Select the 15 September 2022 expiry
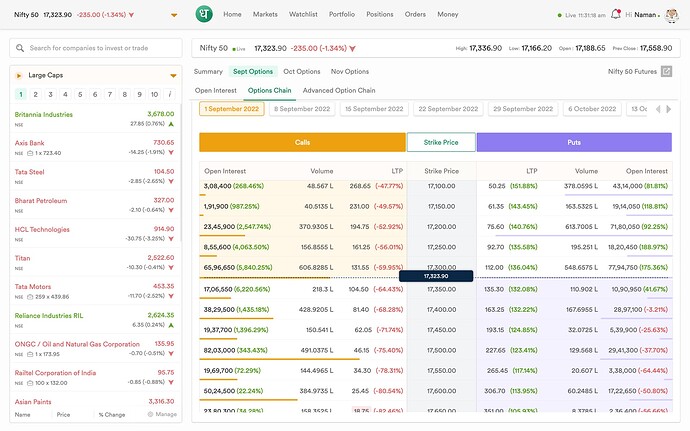Screen dimensions: 690x431 pyautogui.click(x=374, y=109)
